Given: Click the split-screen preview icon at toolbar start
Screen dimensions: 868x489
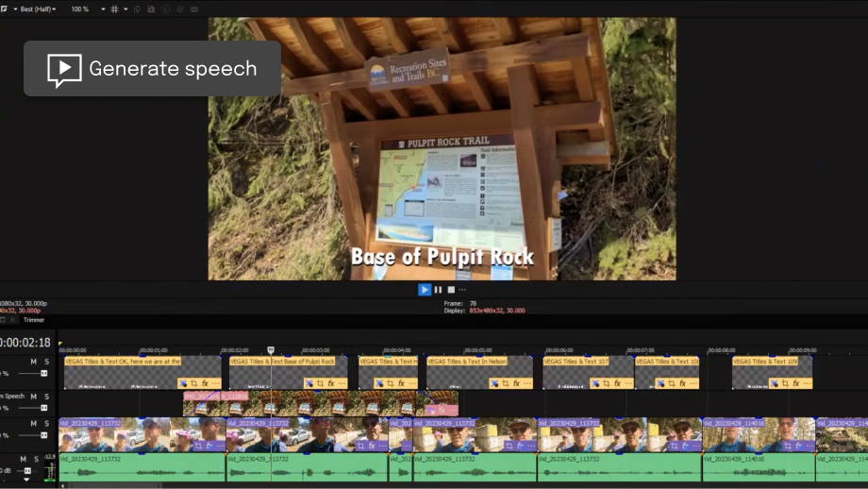Looking at the screenshot, I should coord(4,9).
